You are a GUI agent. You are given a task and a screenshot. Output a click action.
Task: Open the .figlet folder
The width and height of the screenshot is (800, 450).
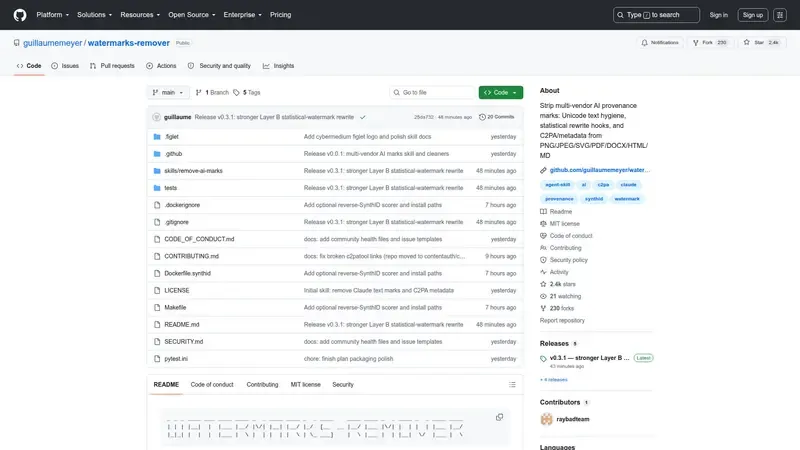point(171,137)
